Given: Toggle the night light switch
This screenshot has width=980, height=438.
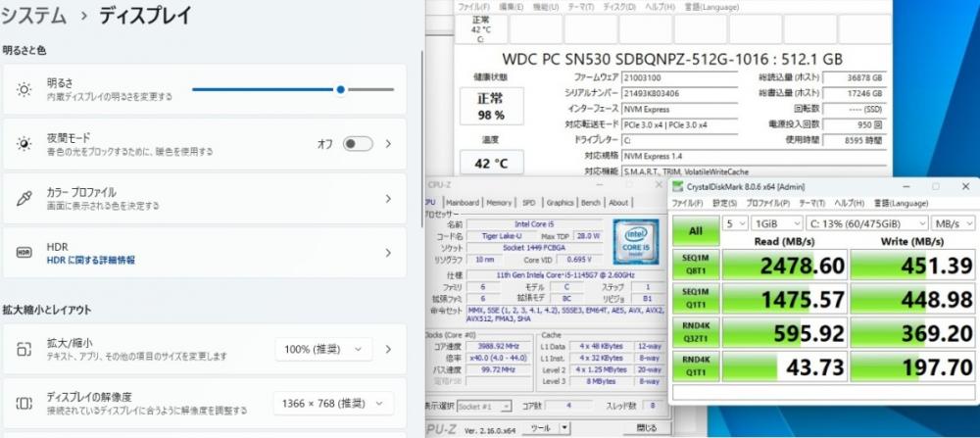Looking at the screenshot, I should pos(358,144).
